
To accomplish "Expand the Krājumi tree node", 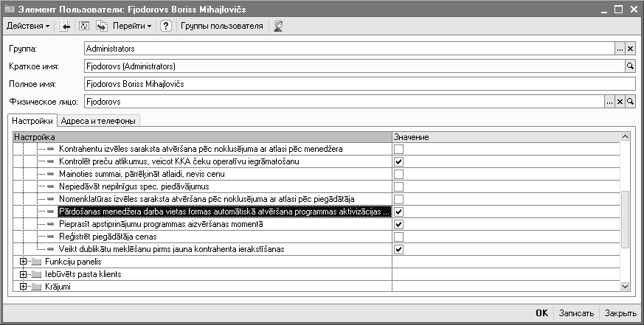I will 24,287.
